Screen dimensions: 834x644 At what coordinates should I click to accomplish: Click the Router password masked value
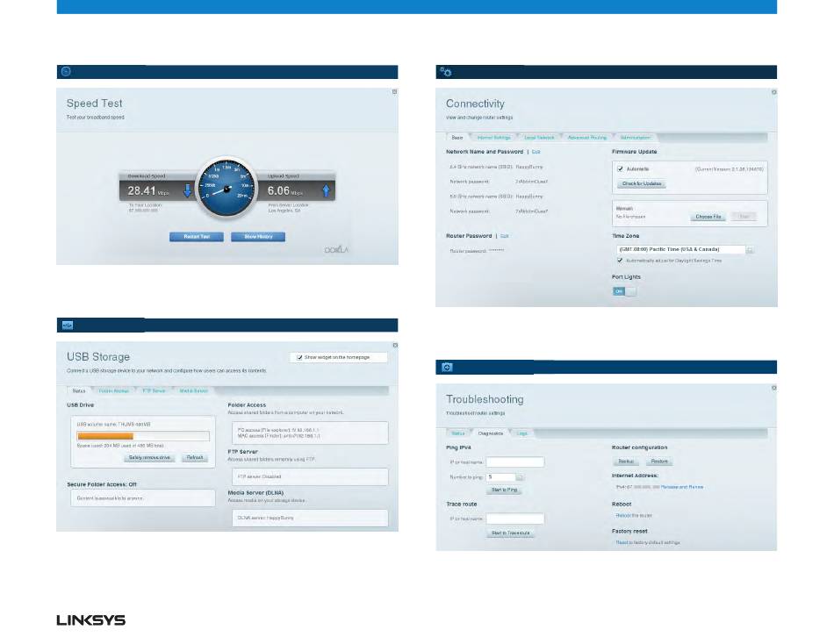pyautogui.click(x=496, y=250)
